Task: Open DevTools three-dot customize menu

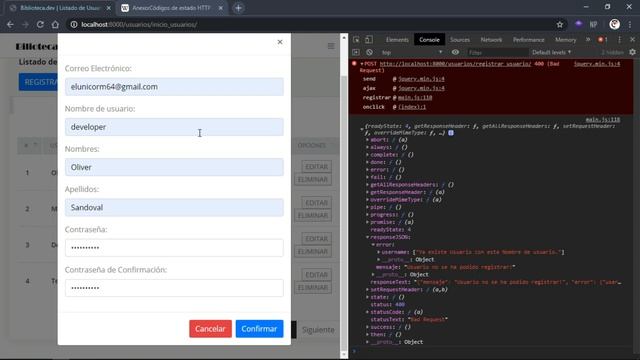Action: pyautogui.click(x=620, y=40)
